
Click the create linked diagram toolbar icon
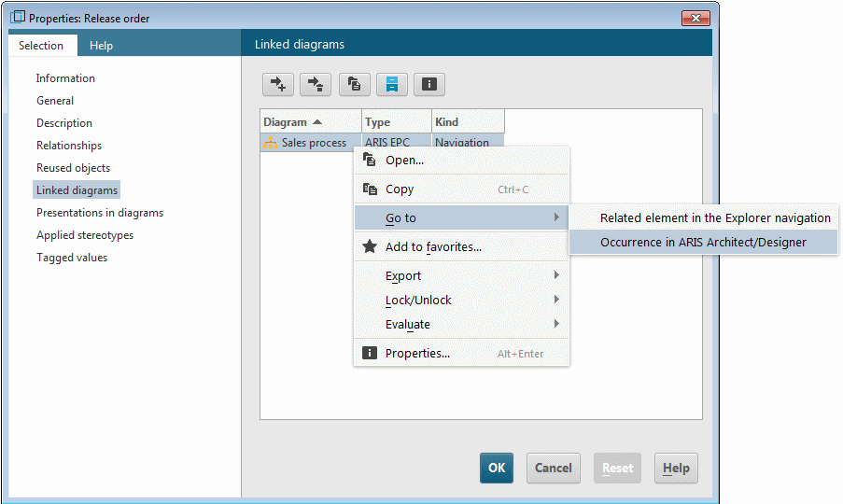[x=278, y=84]
